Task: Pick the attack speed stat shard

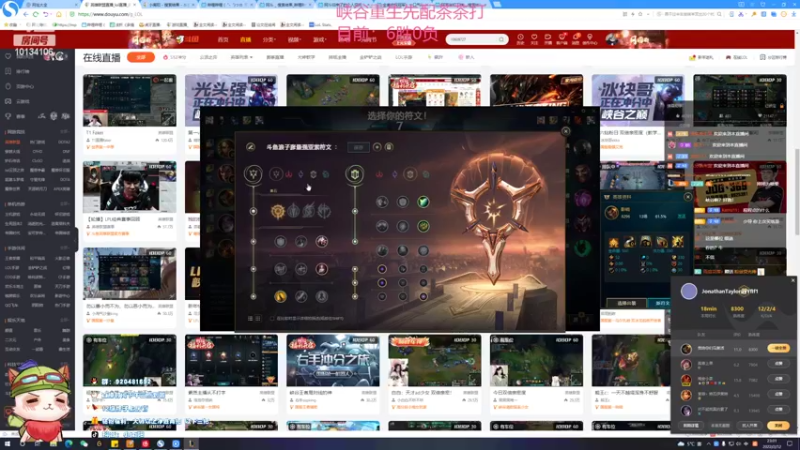Action: pos(403,269)
